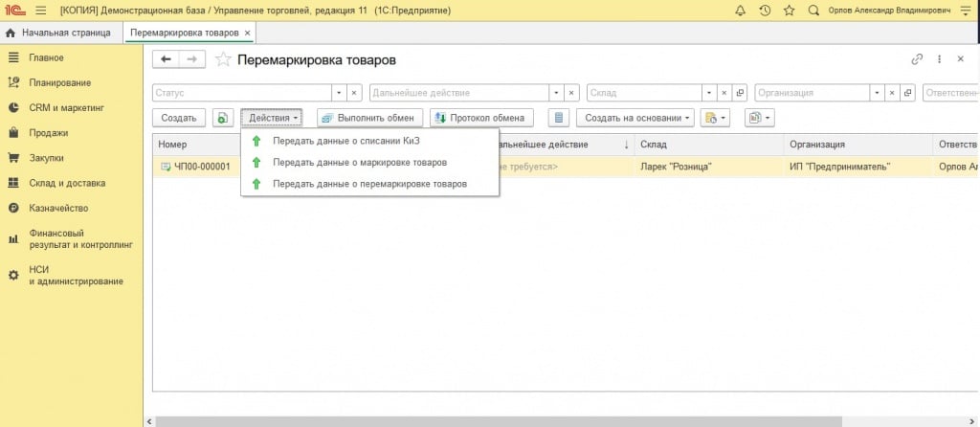Add Перемаркировка товаров to favorites star
The image size is (980, 427).
[223, 59]
